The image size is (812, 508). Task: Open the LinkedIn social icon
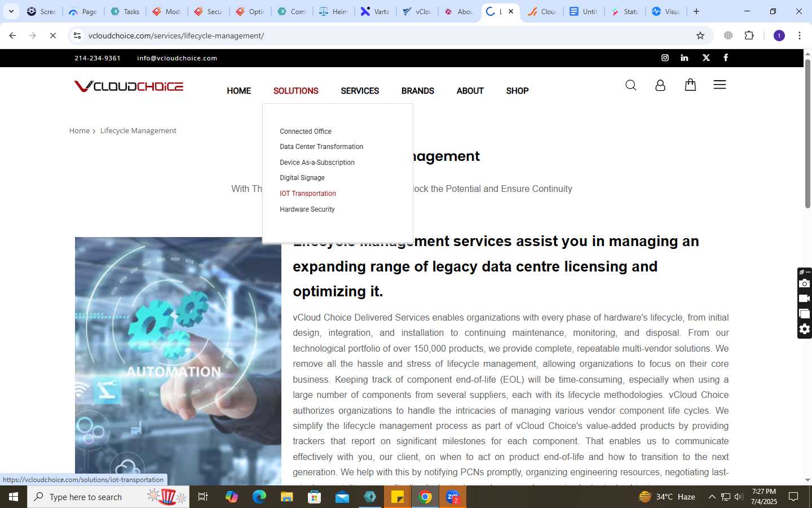pyautogui.click(x=685, y=58)
